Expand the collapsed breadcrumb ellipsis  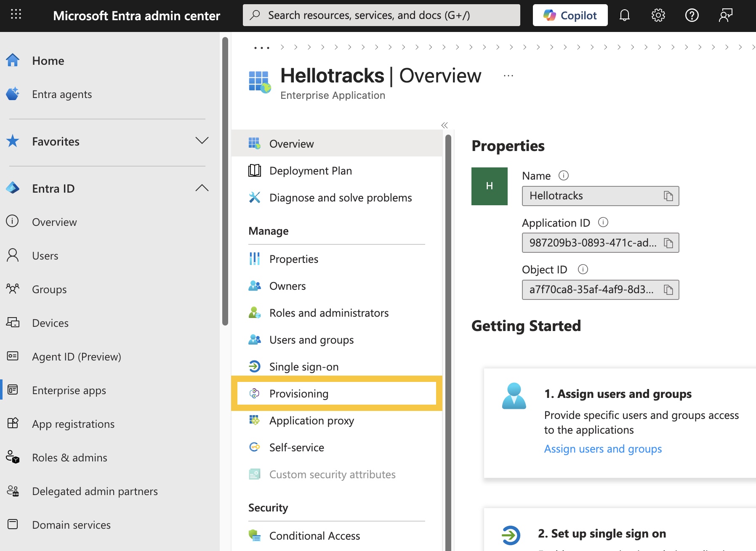pyautogui.click(x=261, y=48)
